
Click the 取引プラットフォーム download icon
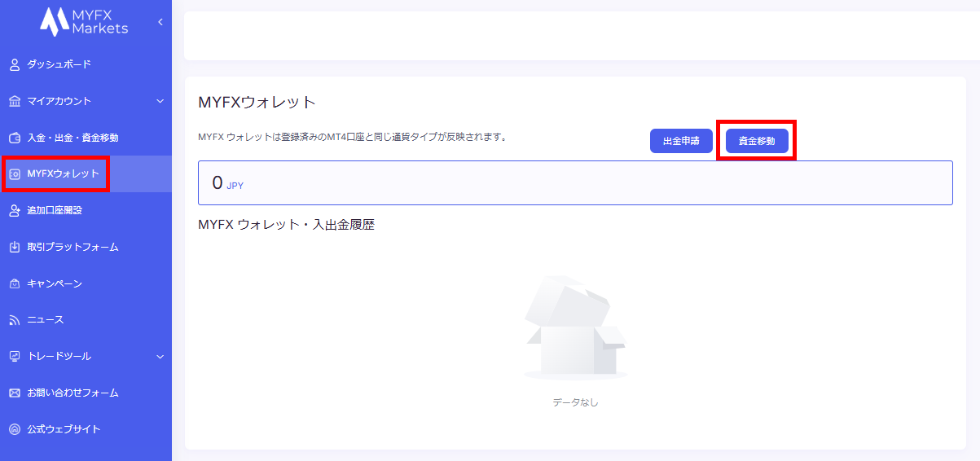[15, 247]
